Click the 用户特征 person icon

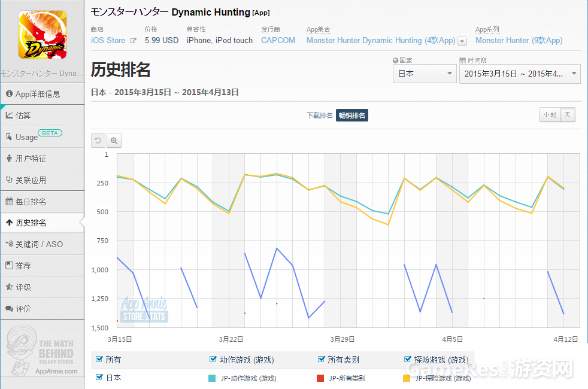pyautogui.click(x=9, y=159)
